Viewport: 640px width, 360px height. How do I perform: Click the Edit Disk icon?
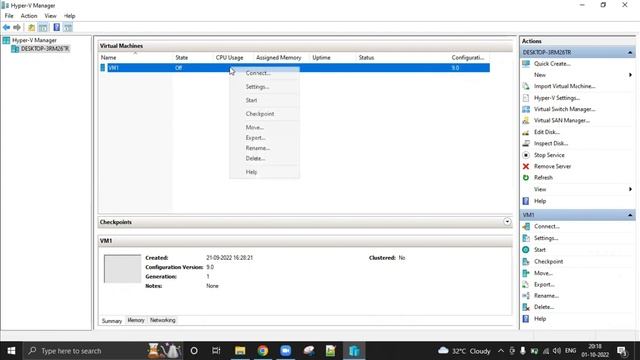point(526,132)
